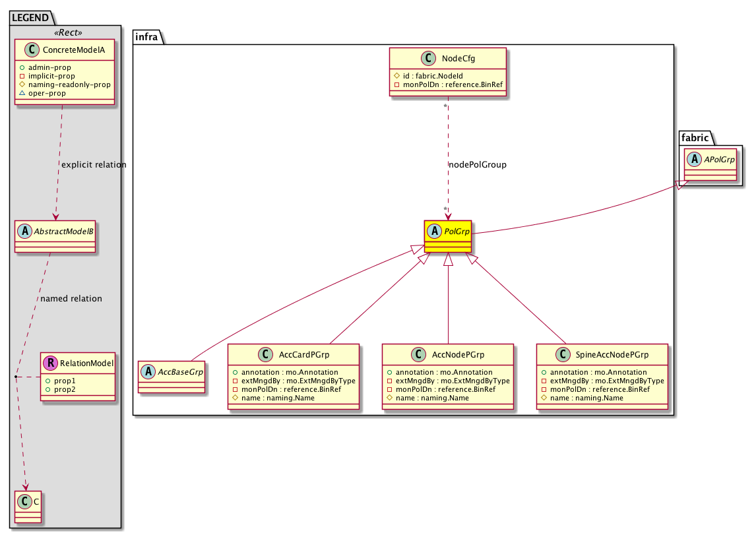Select the 'explicit relation' label
The height and width of the screenshot is (535, 756).
click(93, 164)
